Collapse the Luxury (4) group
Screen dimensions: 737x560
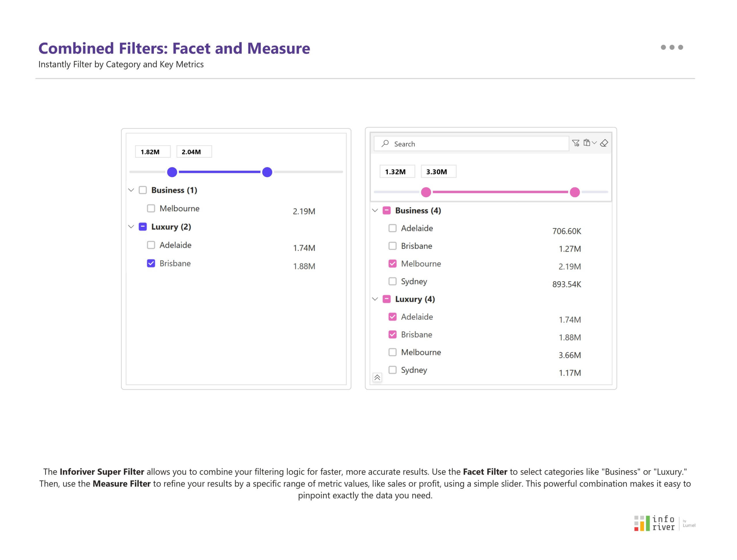tap(376, 299)
